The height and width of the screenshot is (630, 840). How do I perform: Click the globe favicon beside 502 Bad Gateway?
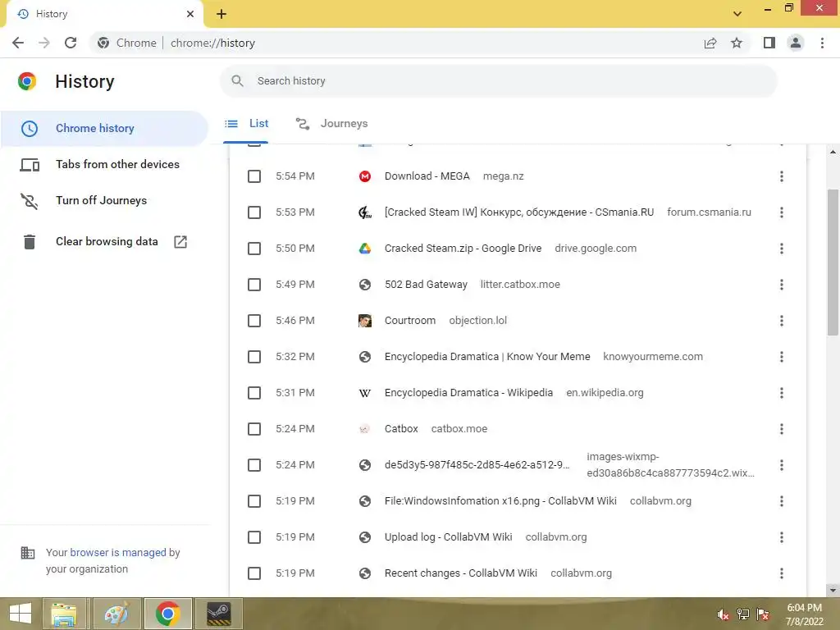[365, 285]
